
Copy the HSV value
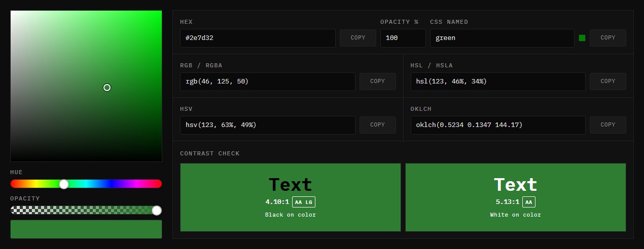point(378,125)
